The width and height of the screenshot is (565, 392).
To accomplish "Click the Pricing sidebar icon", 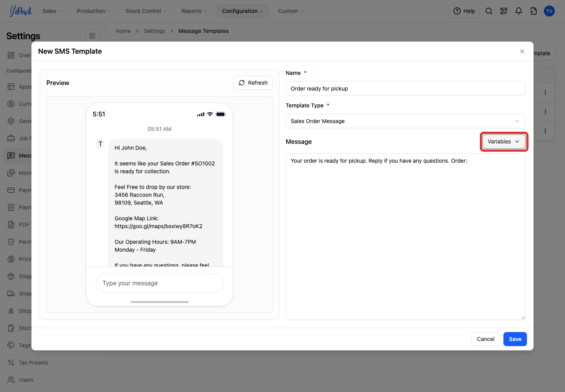I will tap(11, 259).
